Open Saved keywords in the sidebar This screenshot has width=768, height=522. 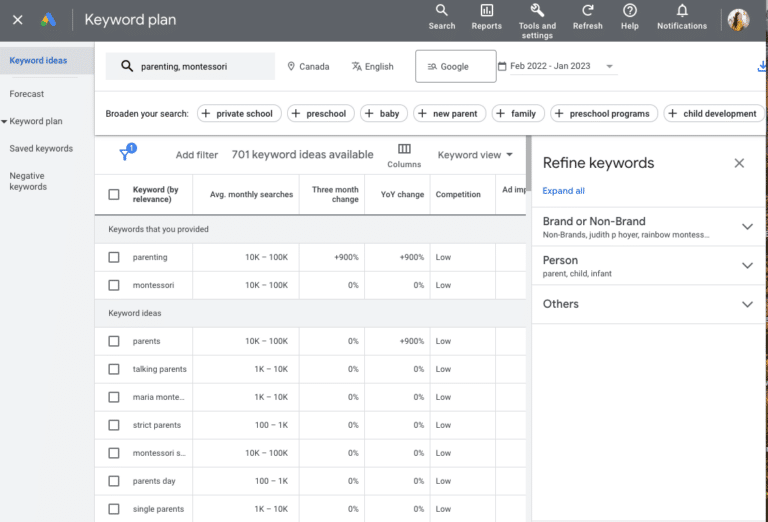[41, 149]
